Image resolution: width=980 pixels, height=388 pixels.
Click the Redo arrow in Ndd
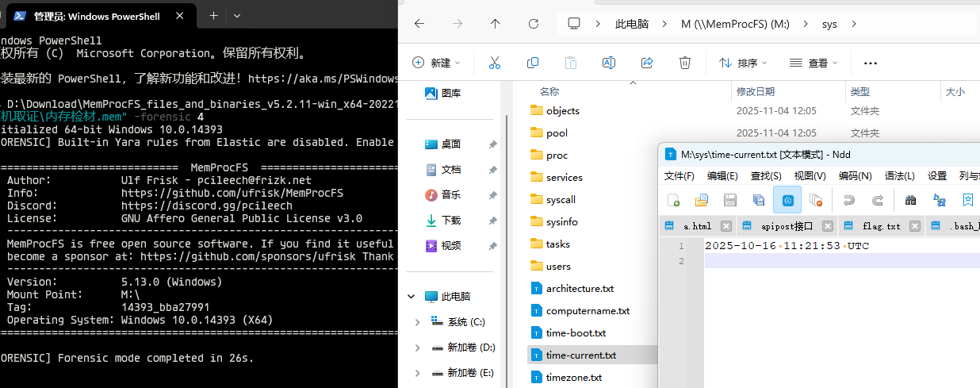tap(878, 200)
